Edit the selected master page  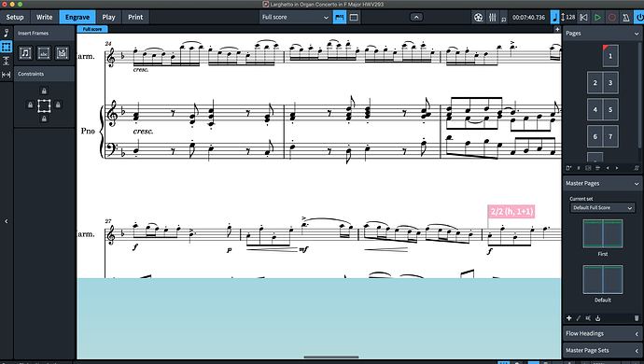point(579,318)
